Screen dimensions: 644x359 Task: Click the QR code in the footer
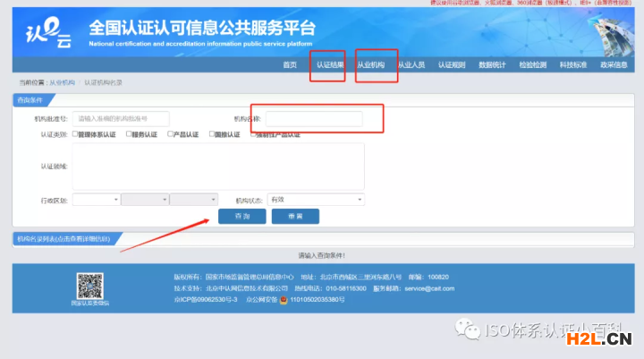[89, 286]
